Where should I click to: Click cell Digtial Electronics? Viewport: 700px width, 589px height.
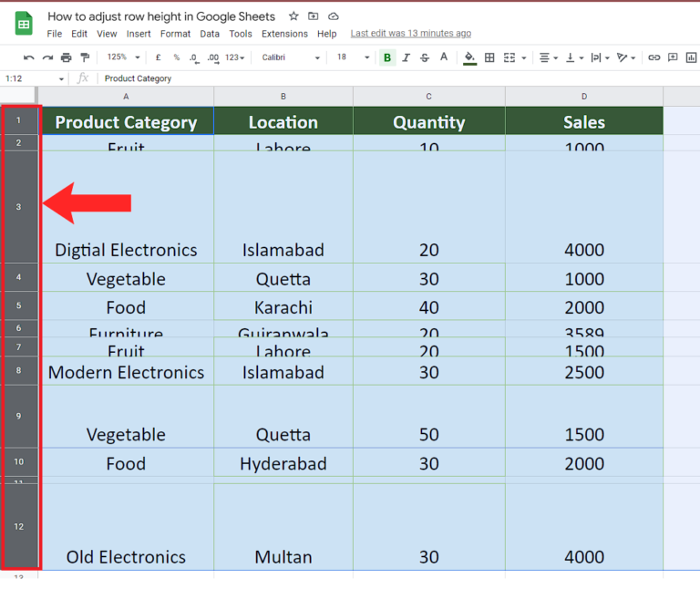(126, 207)
